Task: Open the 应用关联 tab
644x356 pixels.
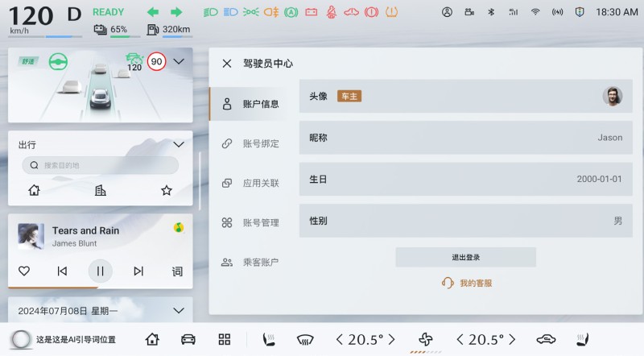Action: tap(251, 183)
